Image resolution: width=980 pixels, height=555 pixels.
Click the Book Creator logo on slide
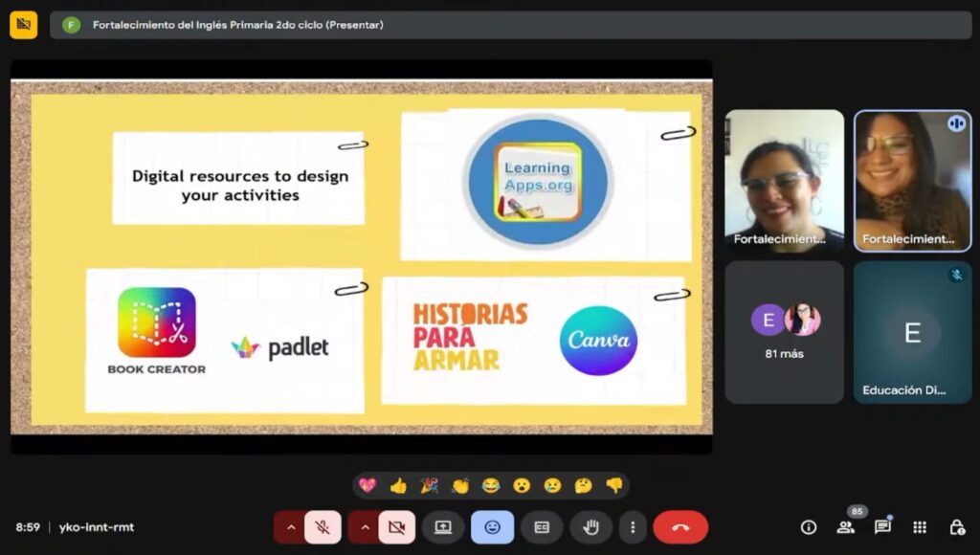157,331
